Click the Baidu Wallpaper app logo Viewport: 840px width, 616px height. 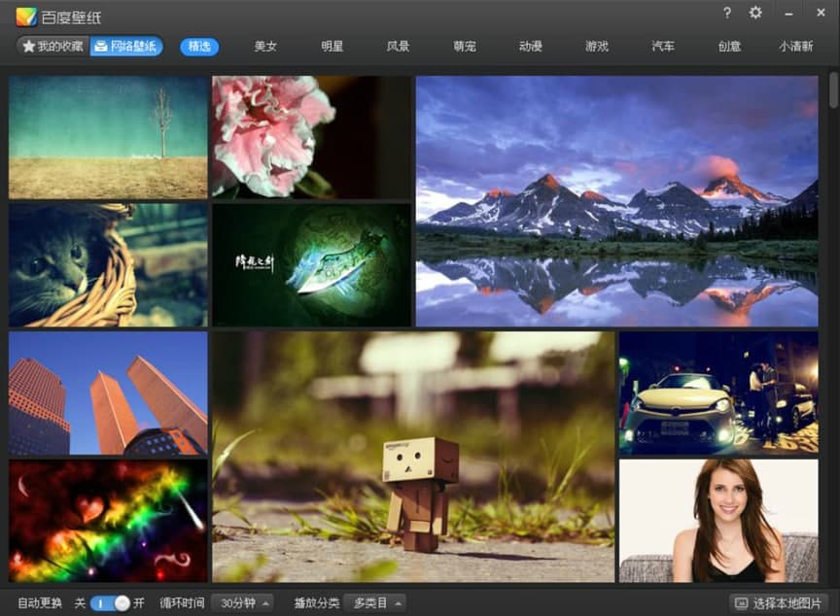point(26,17)
